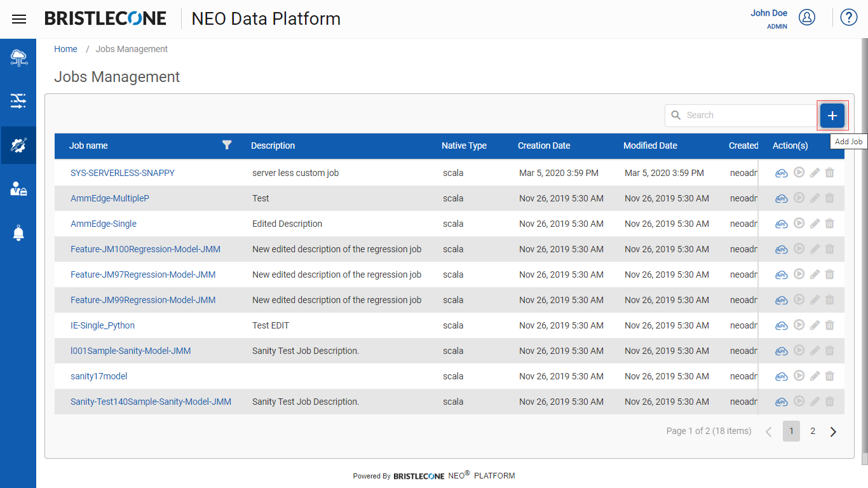Go to the Home breadcrumb link
The width and height of the screenshot is (868, 488).
65,49
